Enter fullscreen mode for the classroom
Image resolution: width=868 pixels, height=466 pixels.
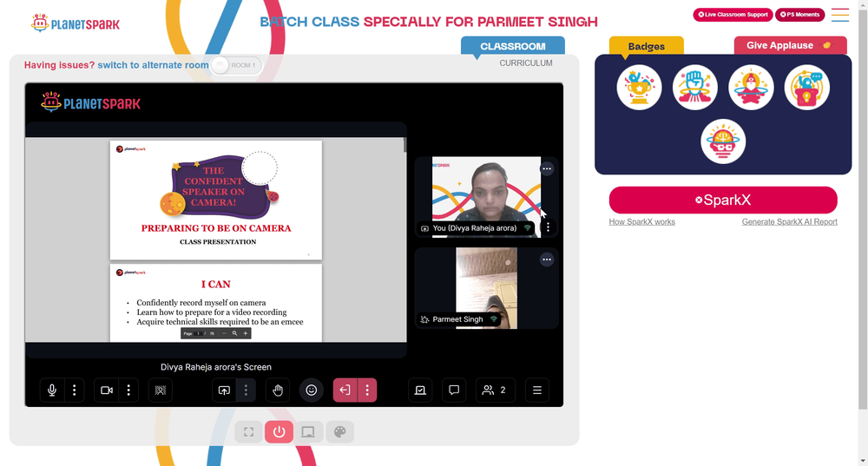click(x=248, y=431)
